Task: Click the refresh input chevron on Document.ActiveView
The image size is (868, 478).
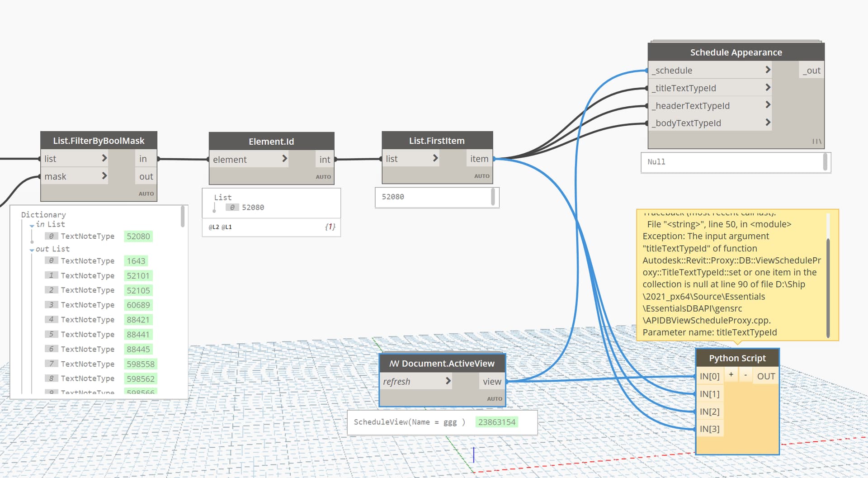Action: click(x=448, y=381)
